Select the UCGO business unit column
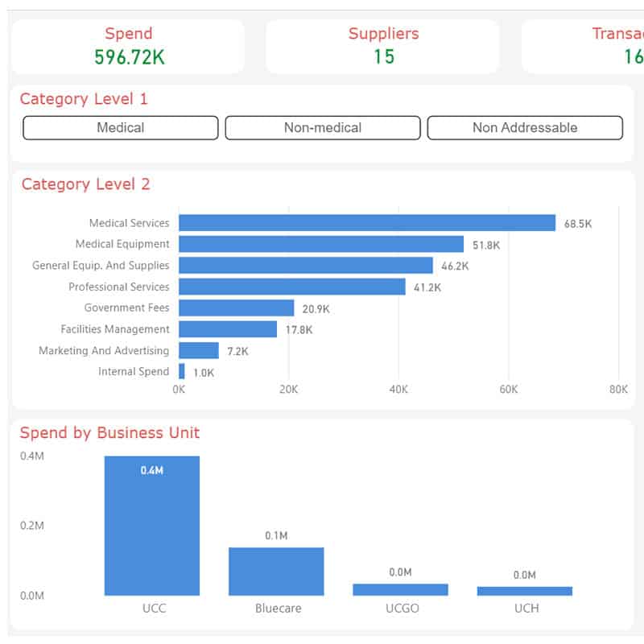 400,589
